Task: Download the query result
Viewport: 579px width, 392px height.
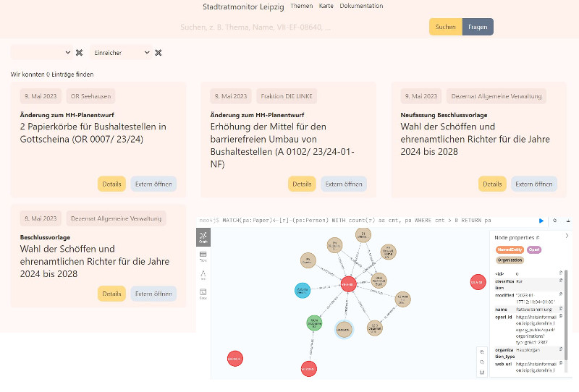Action: (568, 220)
